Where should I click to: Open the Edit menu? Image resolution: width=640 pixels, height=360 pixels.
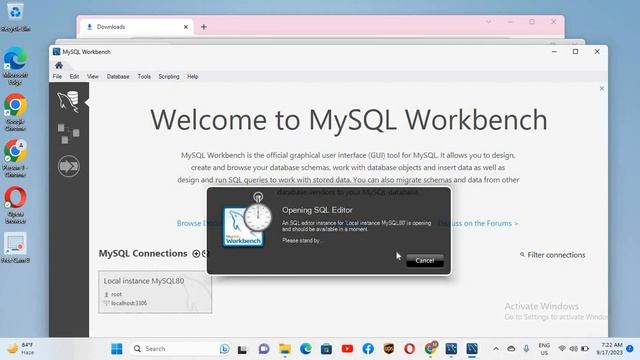click(74, 76)
